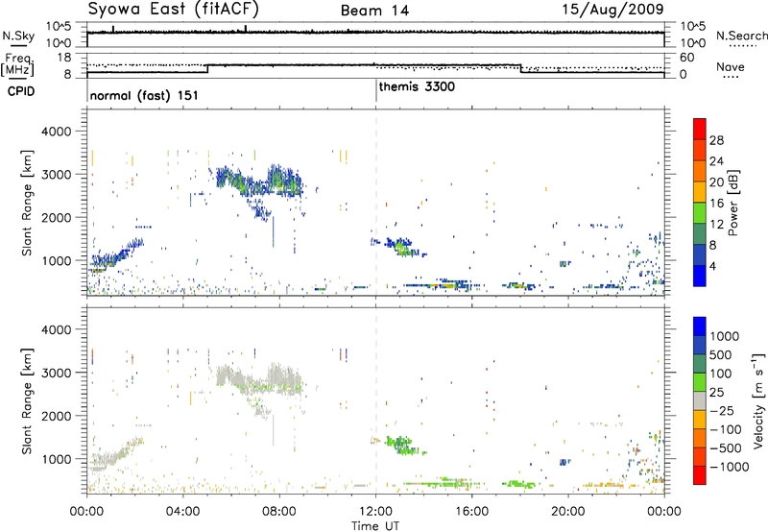Click the '-100' Velocity colorbar tick

[x=726, y=429]
